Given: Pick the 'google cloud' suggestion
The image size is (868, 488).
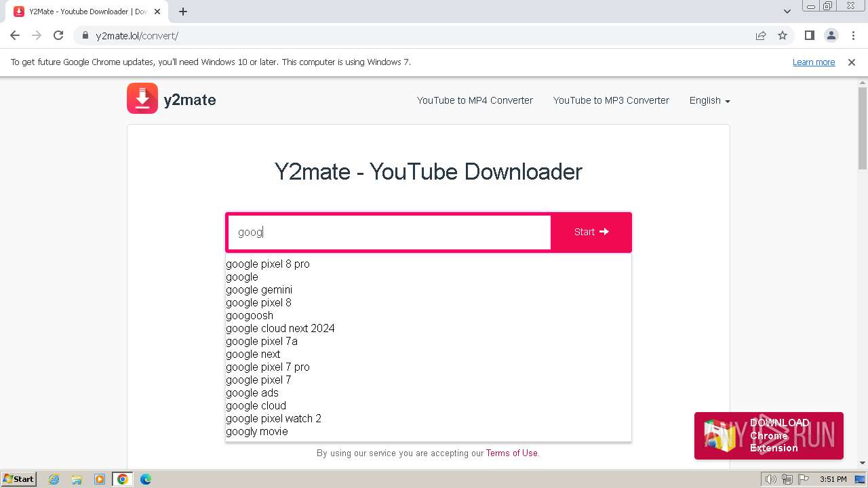Looking at the screenshot, I should 256,405.
